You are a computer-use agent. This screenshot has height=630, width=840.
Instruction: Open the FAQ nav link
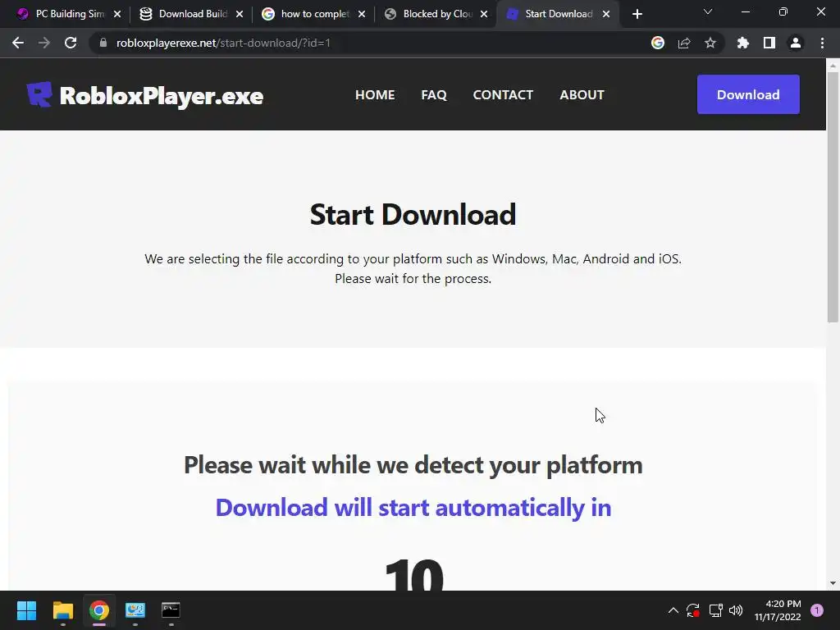[x=434, y=95]
